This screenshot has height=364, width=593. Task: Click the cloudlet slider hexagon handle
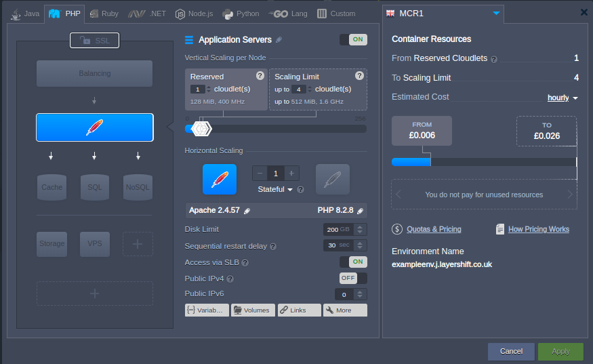point(201,129)
